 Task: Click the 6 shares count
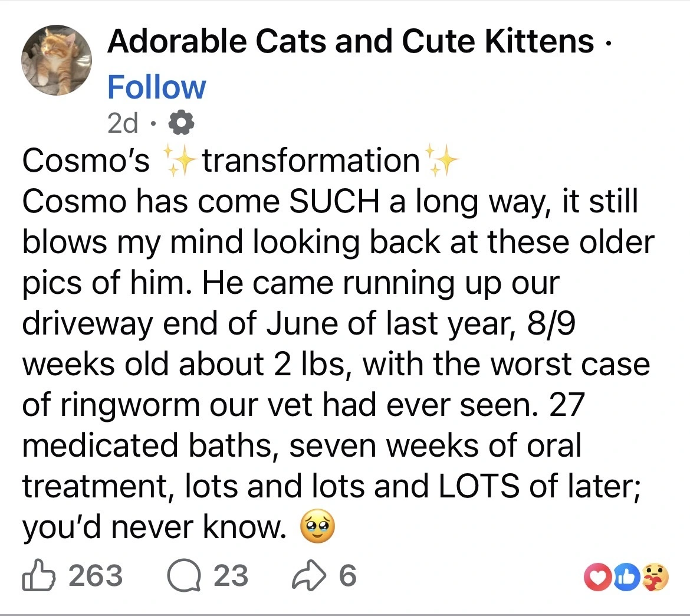(x=348, y=575)
